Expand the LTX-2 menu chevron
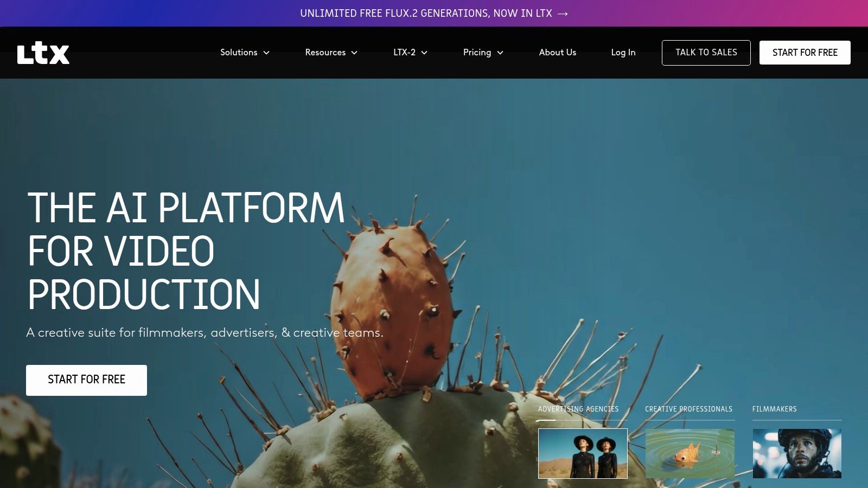The image size is (868, 488). [x=424, y=53]
